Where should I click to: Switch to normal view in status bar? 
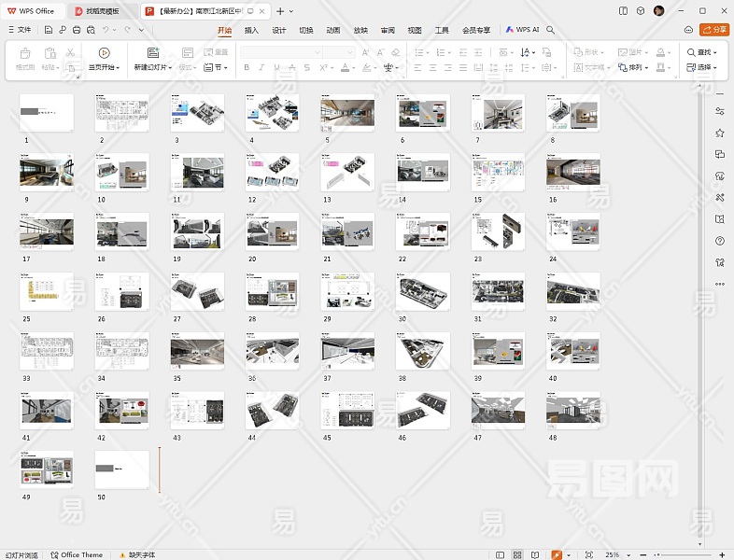pos(501,554)
